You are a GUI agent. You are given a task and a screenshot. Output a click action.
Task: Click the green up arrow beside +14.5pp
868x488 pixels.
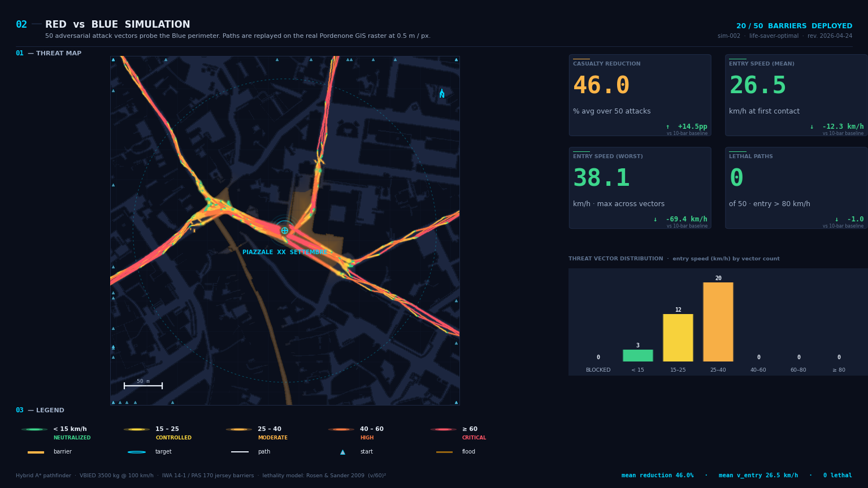(668, 127)
